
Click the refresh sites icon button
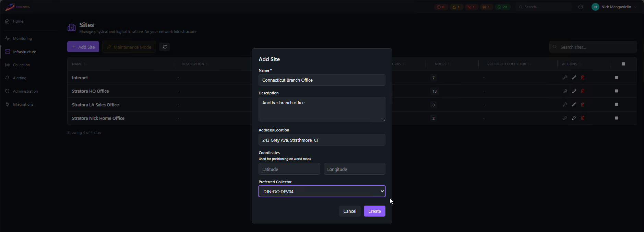coord(165,47)
